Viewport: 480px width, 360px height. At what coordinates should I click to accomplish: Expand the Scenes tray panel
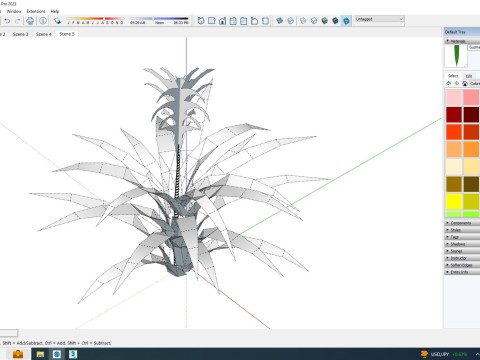point(463,251)
